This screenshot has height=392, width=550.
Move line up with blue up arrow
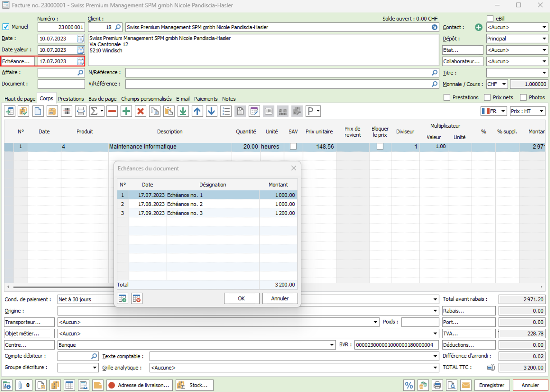pos(197,111)
